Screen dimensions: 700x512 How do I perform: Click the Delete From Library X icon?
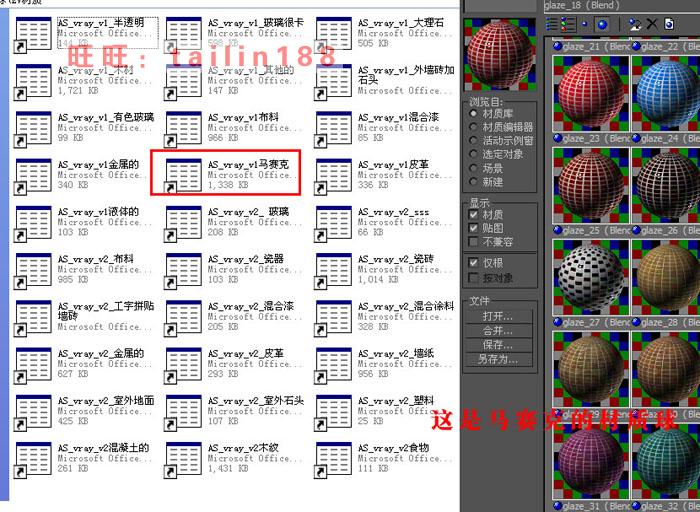pyautogui.click(x=652, y=24)
